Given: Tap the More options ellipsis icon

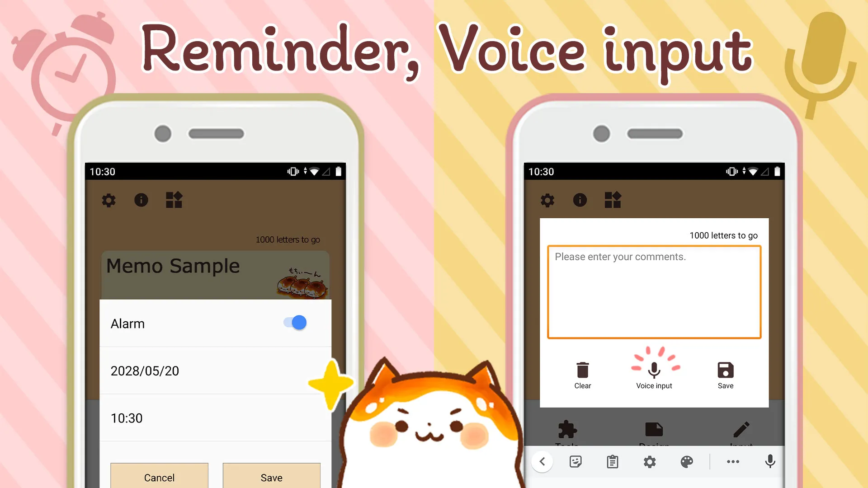Looking at the screenshot, I should 733,462.
